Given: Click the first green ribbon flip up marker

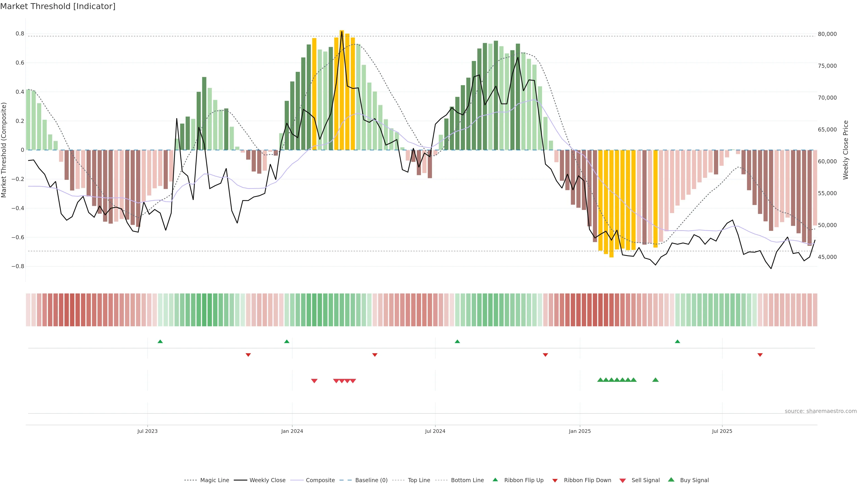Looking at the screenshot, I should click(160, 342).
